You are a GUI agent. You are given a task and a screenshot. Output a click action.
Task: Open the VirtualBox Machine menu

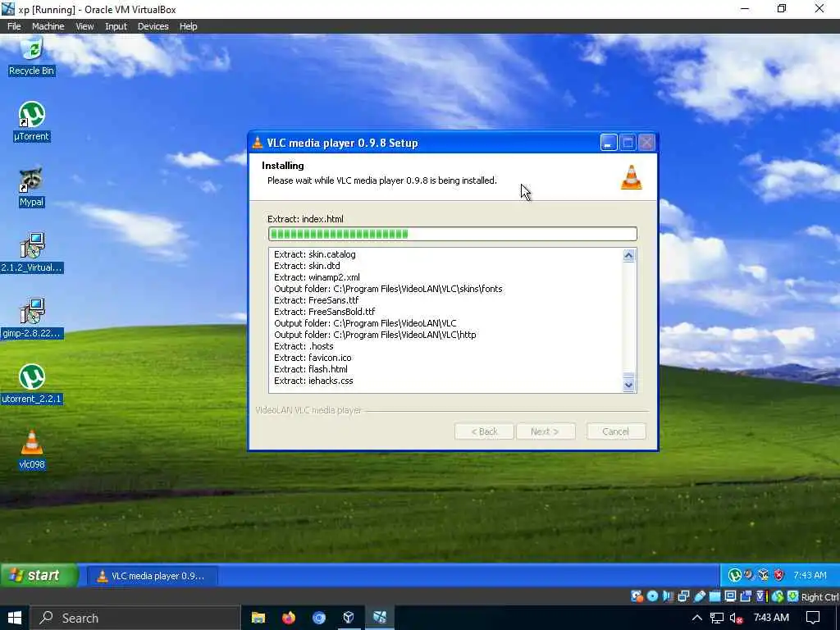coord(48,26)
